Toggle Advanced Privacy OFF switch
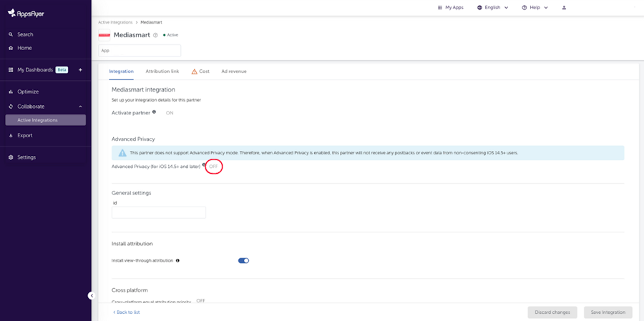Viewport: 644px width, 321px height. (x=213, y=167)
